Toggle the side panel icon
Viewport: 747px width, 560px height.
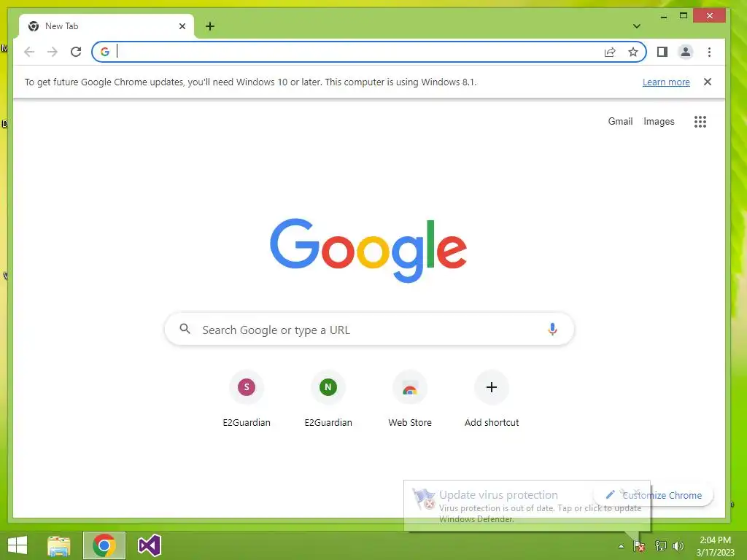pos(662,52)
